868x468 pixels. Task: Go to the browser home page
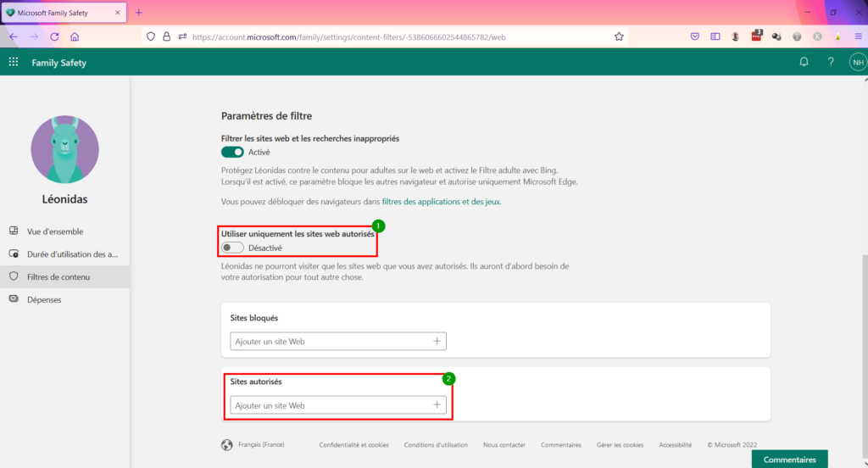pyautogui.click(x=75, y=36)
